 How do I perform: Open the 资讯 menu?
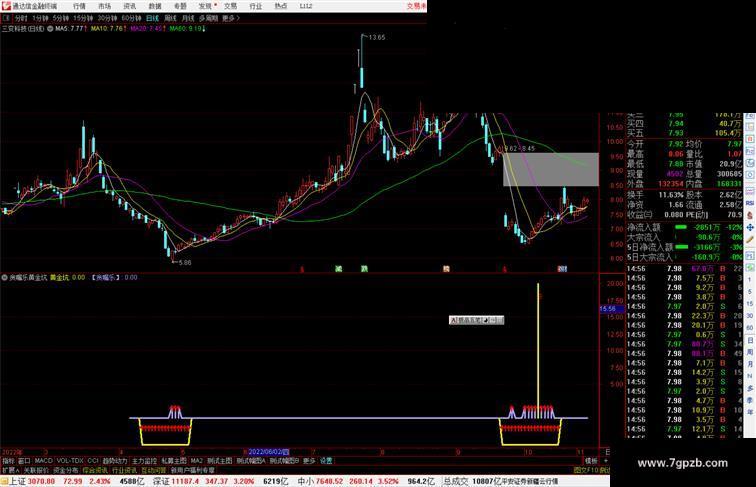[x=129, y=6]
